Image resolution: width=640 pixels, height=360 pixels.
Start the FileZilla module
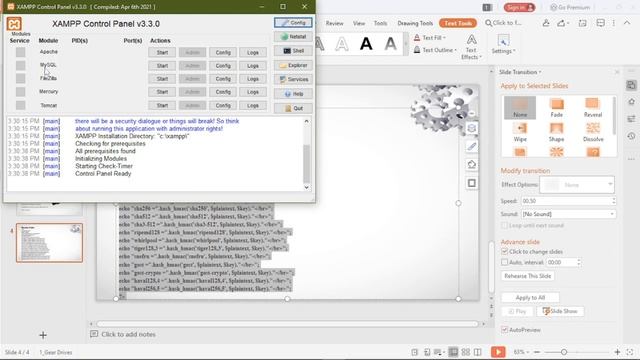[162, 79]
